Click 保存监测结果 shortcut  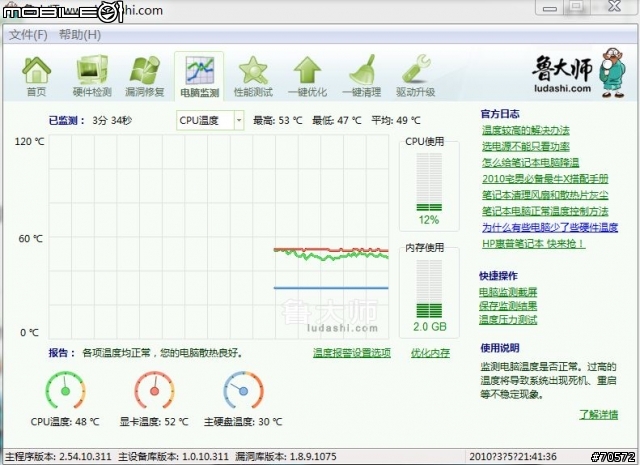[508, 306]
